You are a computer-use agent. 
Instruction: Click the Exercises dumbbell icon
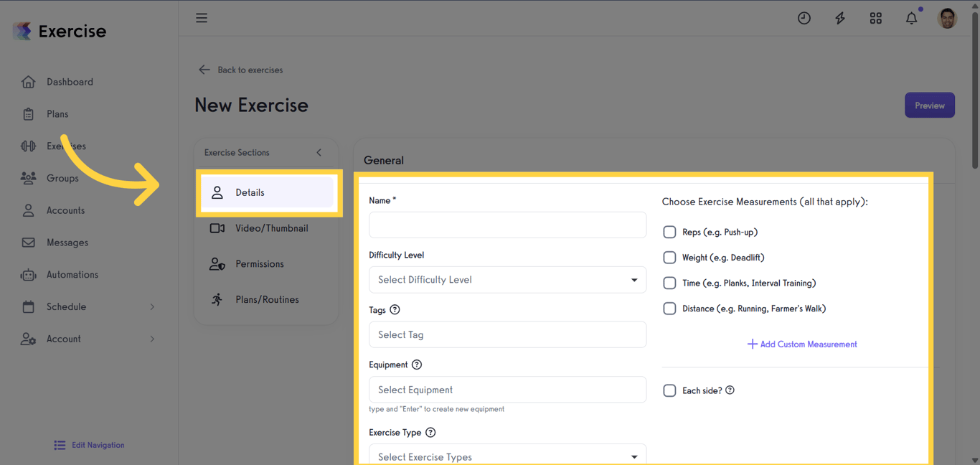point(28,146)
